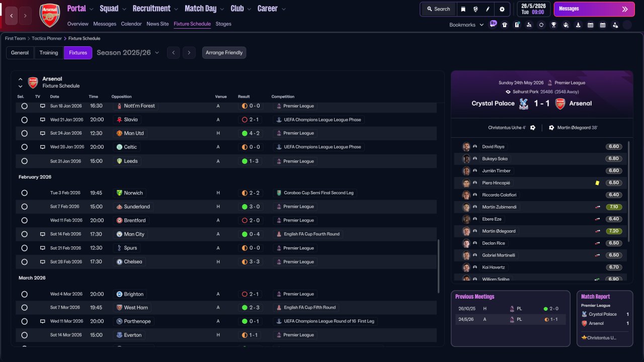This screenshot has height=362, width=644.
Task: Select the Brighton fixture radio button
Action: [x=24, y=294]
